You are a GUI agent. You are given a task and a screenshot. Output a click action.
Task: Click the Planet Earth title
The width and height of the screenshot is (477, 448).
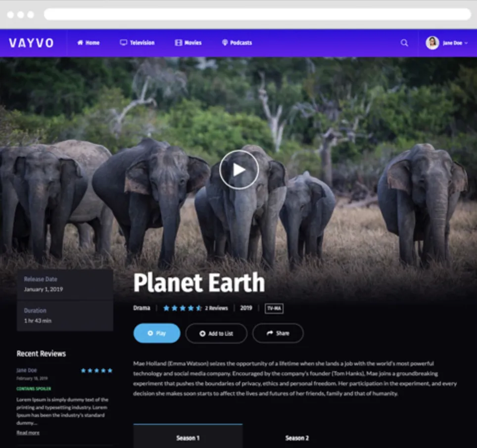click(199, 283)
